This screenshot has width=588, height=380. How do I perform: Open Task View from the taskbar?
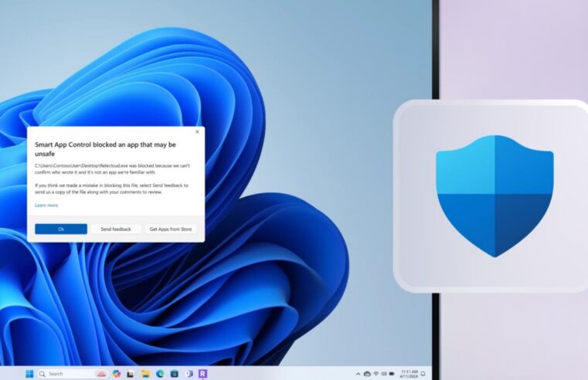click(131, 374)
